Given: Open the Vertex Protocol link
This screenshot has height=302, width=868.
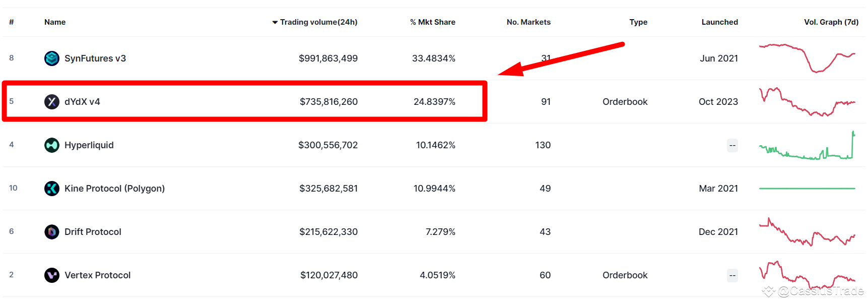Looking at the screenshot, I should point(97,275).
